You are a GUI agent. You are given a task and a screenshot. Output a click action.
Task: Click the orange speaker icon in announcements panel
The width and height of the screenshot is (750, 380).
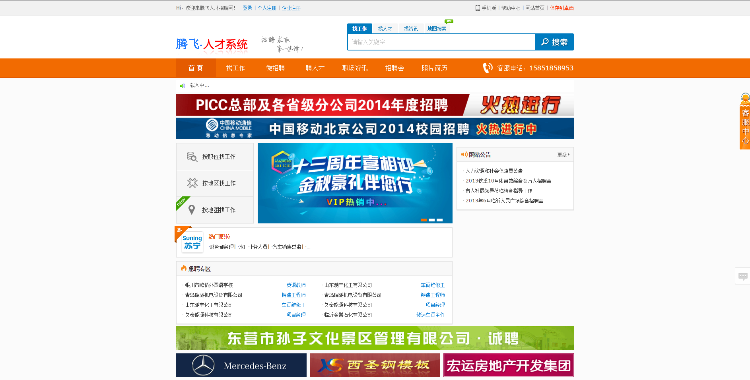click(463, 155)
